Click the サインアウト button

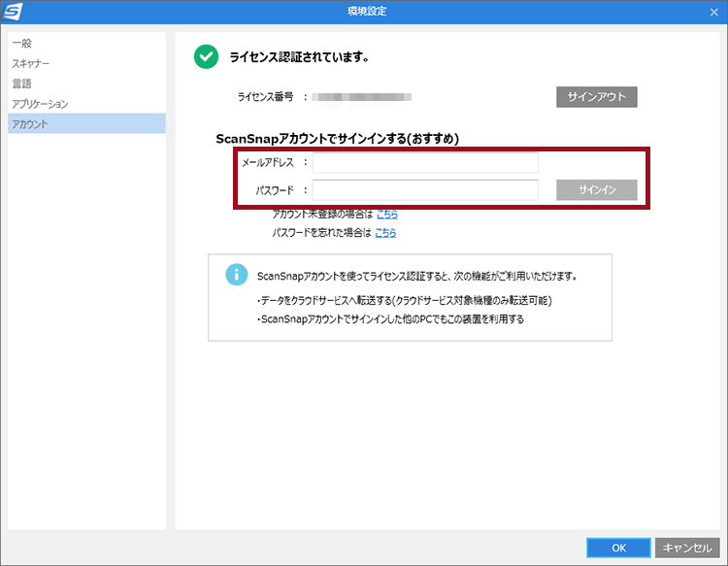click(597, 96)
